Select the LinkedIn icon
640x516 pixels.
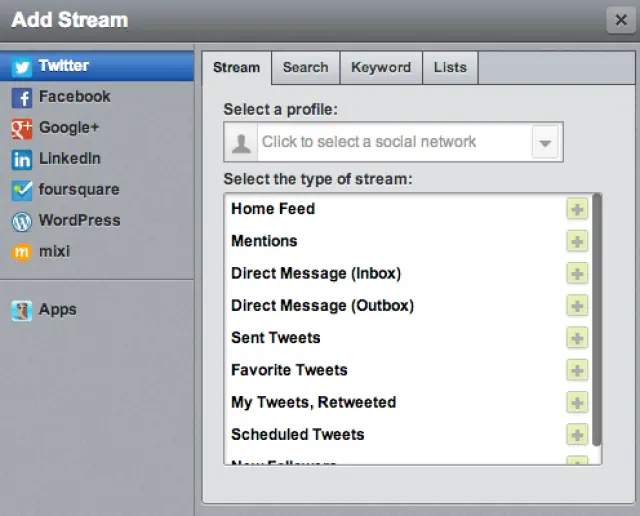pyautogui.click(x=22, y=159)
